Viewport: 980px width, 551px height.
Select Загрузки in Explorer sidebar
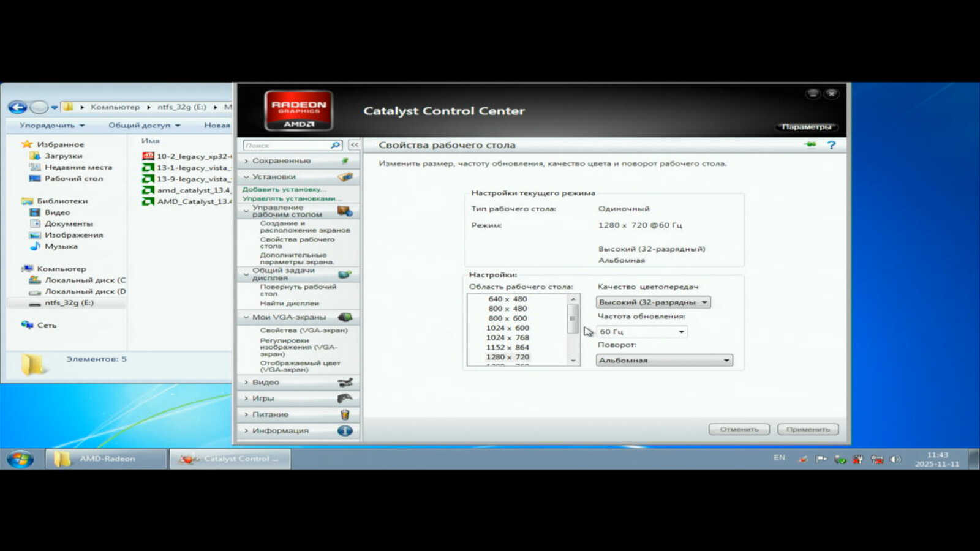63,156
